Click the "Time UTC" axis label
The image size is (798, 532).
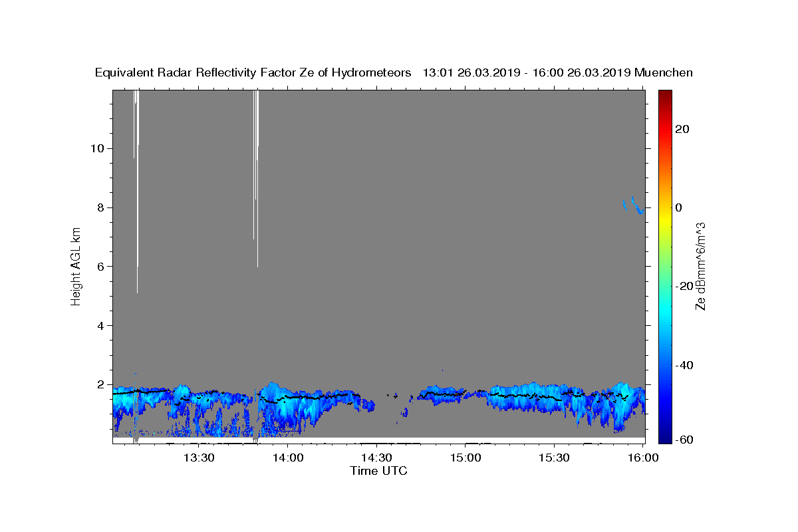click(378, 471)
